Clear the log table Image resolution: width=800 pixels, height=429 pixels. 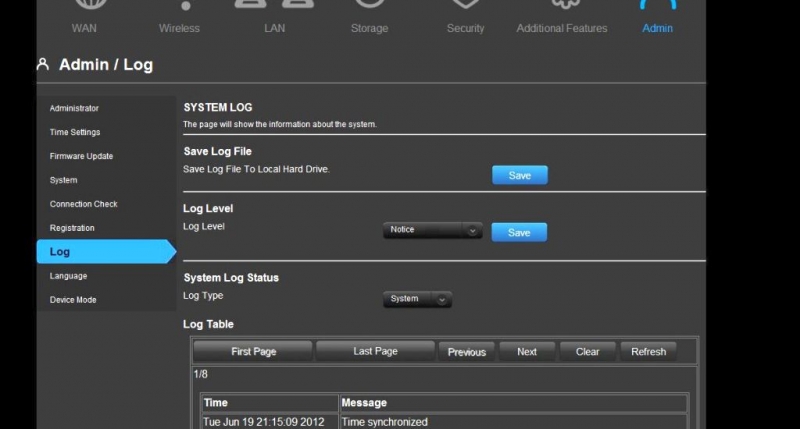(x=587, y=351)
